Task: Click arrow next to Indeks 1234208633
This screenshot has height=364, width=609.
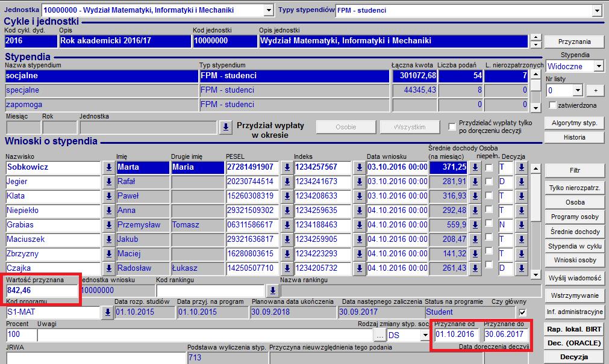Action: pos(359,196)
